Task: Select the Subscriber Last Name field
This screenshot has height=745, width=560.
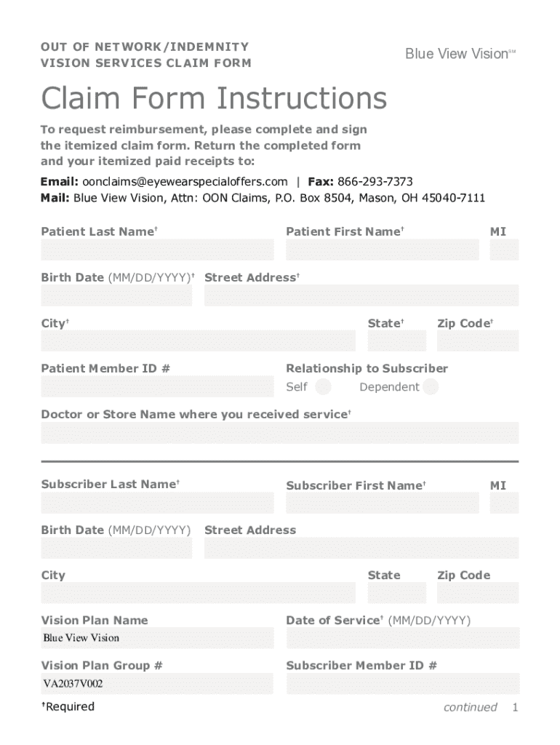Action: [157, 503]
